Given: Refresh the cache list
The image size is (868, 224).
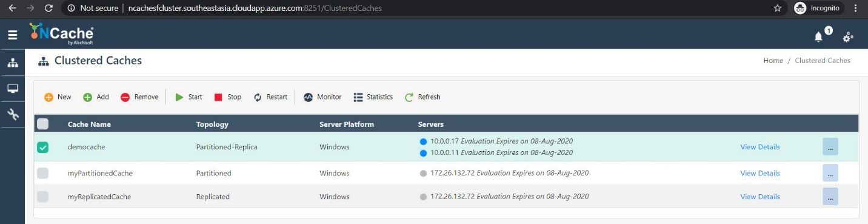Looking at the screenshot, I should (422, 97).
